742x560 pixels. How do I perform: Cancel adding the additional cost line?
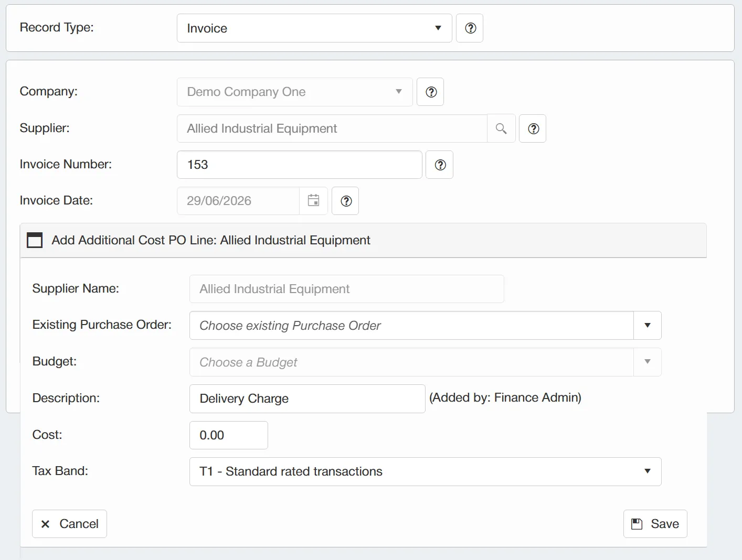(x=69, y=524)
